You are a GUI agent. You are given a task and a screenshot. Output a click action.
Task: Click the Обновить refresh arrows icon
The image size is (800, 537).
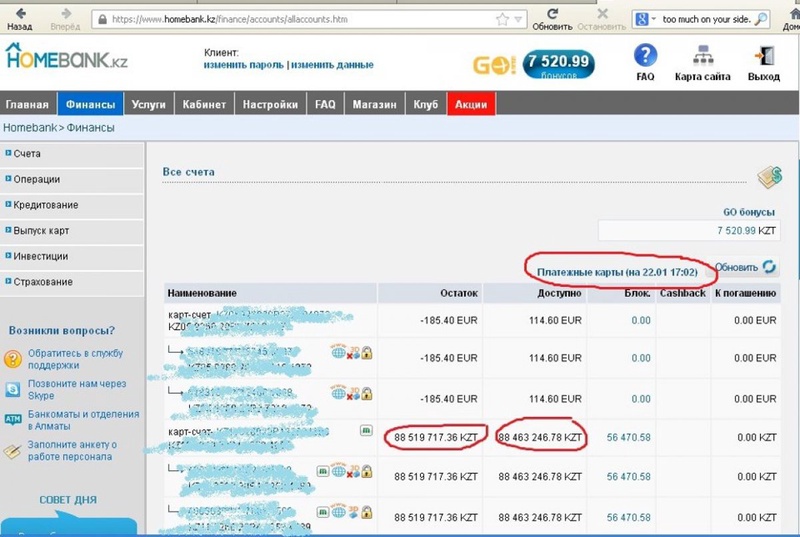point(769,267)
